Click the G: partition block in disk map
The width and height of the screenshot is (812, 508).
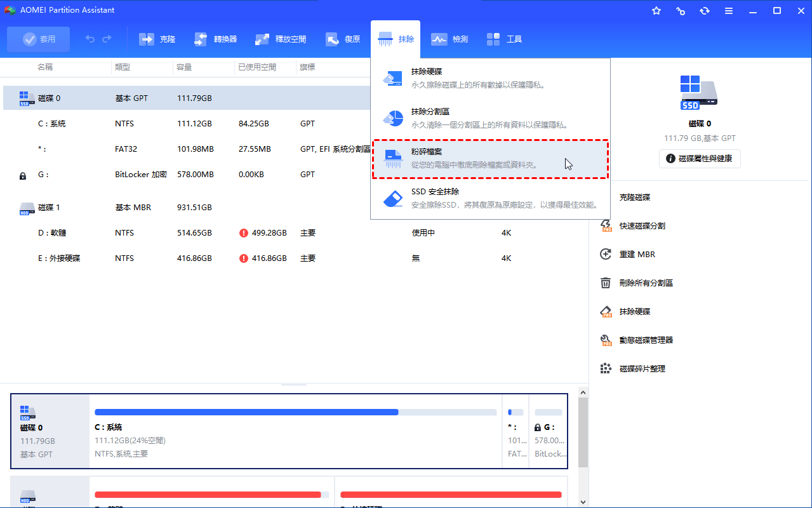click(x=549, y=431)
